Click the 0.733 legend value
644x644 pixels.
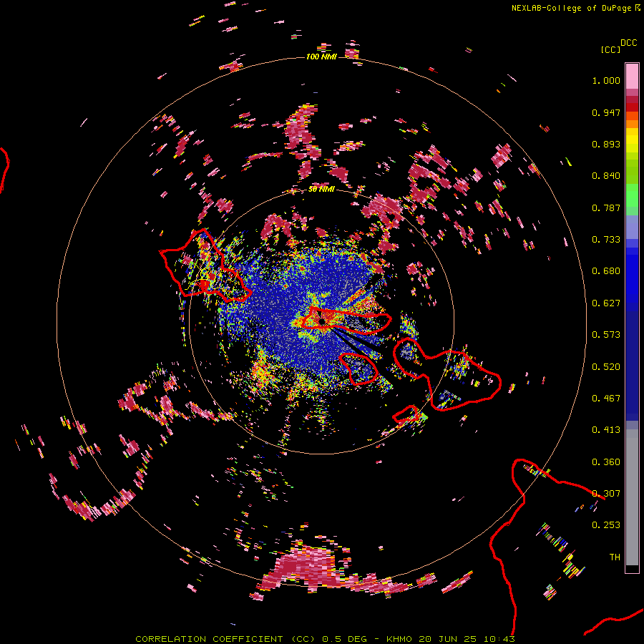[x=606, y=240]
